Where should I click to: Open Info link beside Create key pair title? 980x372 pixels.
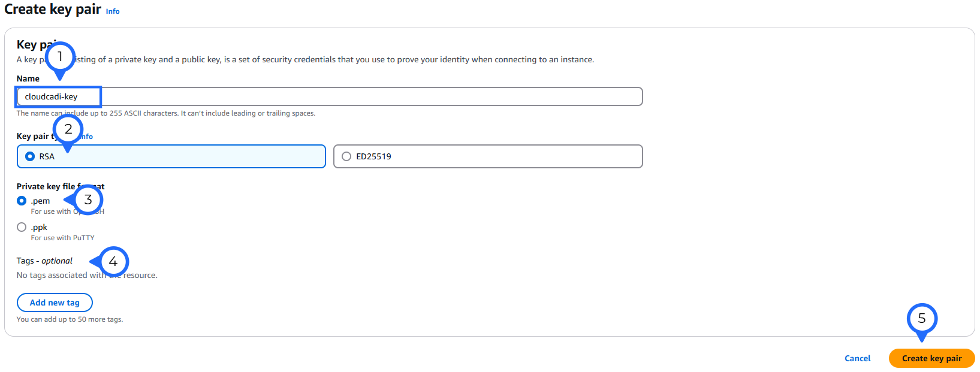pos(113,11)
